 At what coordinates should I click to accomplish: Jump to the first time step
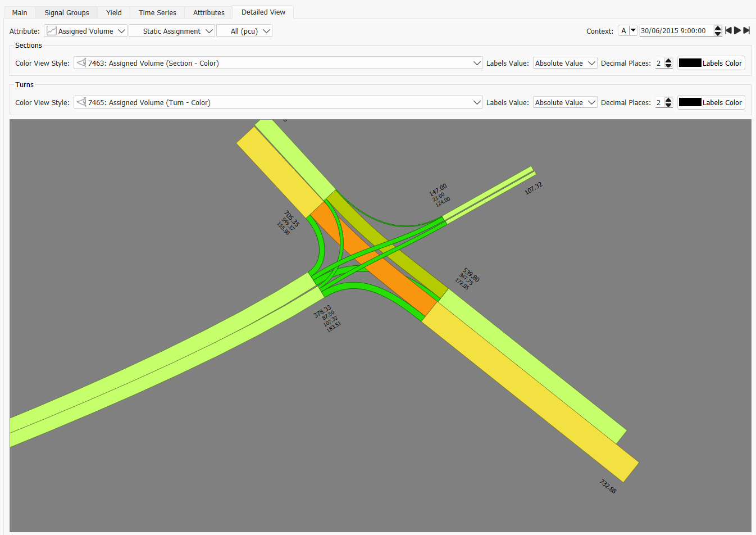[x=728, y=30]
